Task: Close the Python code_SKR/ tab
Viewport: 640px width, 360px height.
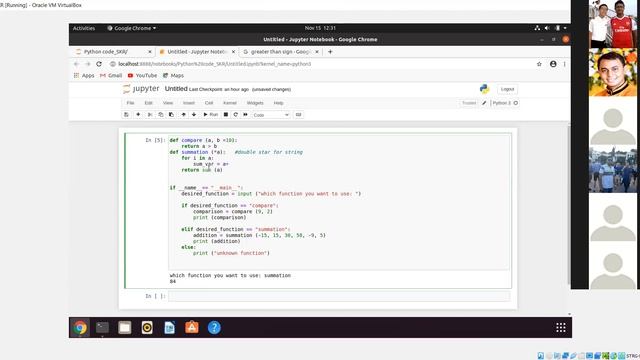Action: click(x=150, y=52)
